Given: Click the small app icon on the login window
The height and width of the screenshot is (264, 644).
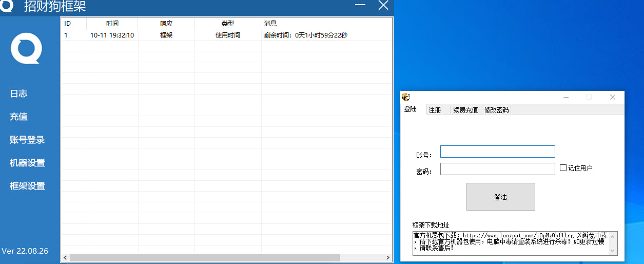Looking at the screenshot, I should [x=406, y=97].
